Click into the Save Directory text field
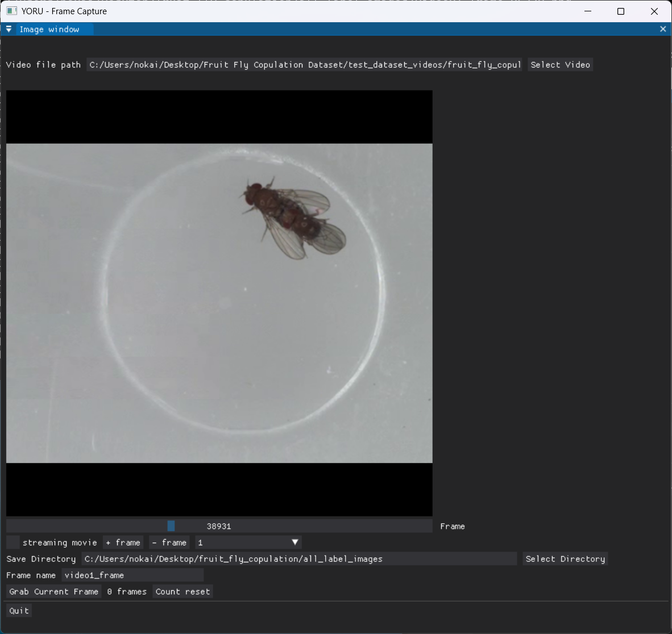 pyautogui.click(x=299, y=559)
